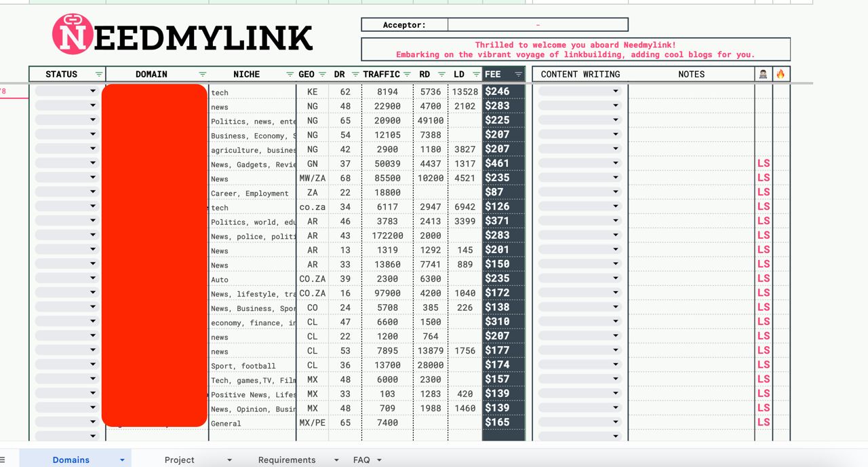Click the LS link in the $461 row
This screenshot has width=868, height=467.
(x=764, y=163)
